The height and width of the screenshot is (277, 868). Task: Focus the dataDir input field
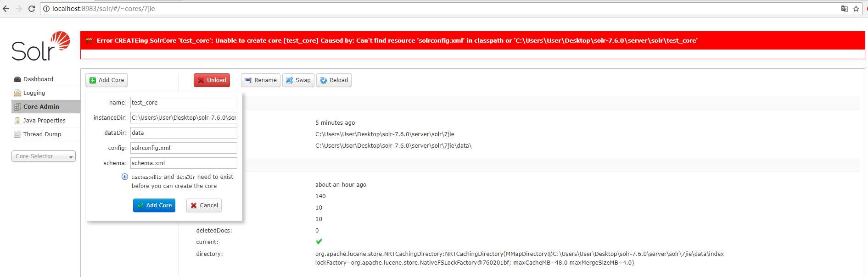pyautogui.click(x=184, y=133)
